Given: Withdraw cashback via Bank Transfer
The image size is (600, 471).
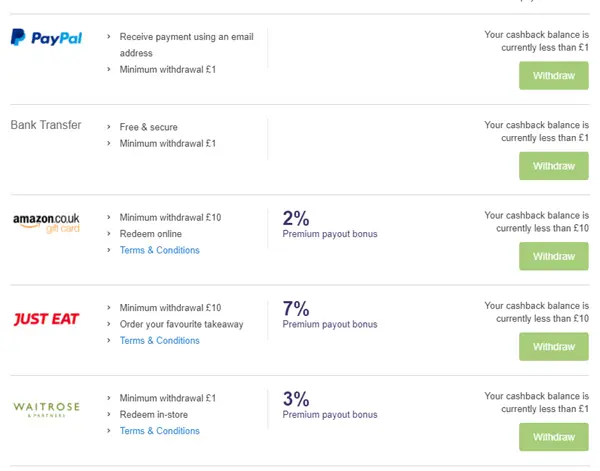Looking at the screenshot, I should pos(554,166).
